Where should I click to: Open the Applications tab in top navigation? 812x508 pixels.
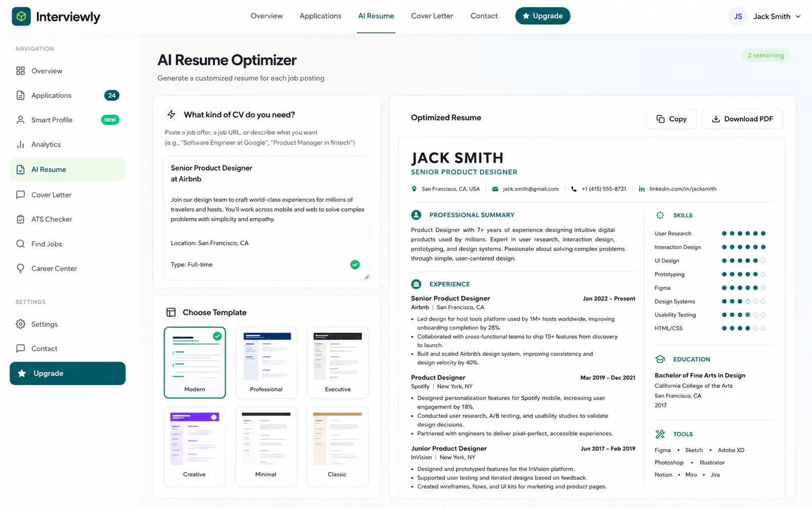[320, 16]
